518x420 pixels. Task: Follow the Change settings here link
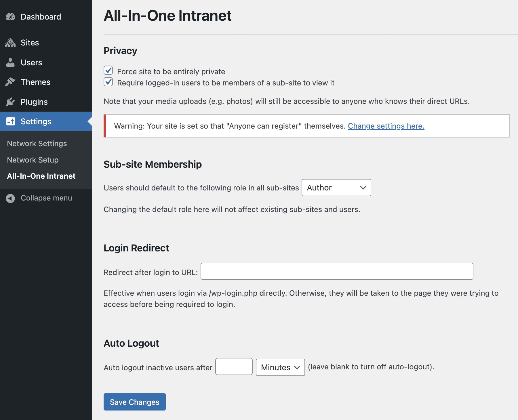(x=386, y=126)
